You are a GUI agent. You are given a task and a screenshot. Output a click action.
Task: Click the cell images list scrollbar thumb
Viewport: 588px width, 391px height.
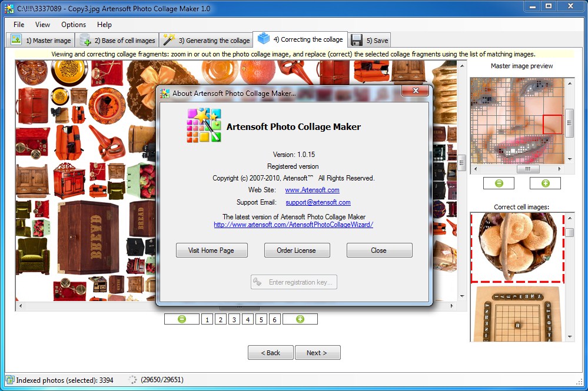[x=570, y=232]
